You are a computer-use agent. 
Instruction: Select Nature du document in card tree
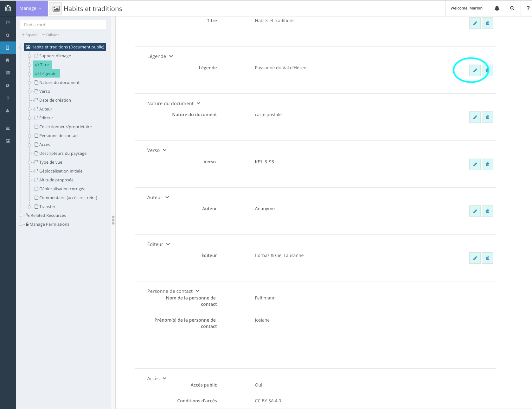pyautogui.click(x=59, y=82)
